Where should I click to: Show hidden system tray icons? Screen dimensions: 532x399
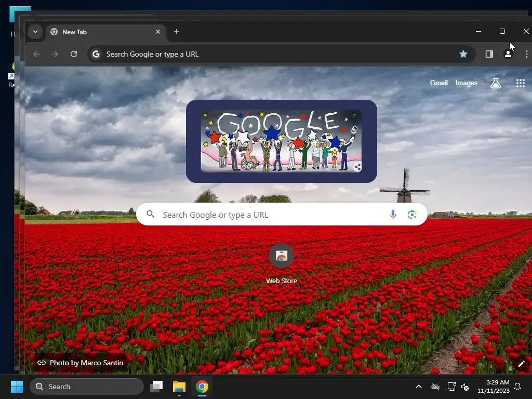(419, 387)
